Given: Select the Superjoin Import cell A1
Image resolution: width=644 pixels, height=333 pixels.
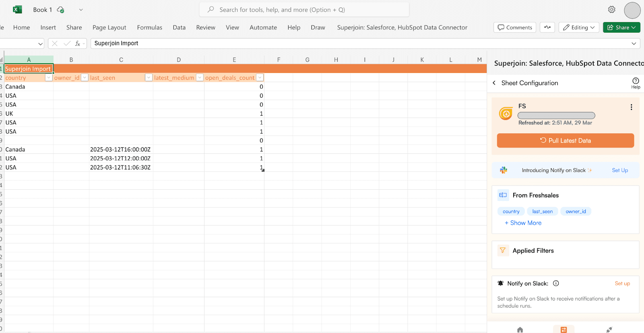Looking at the screenshot, I should (29, 69).
